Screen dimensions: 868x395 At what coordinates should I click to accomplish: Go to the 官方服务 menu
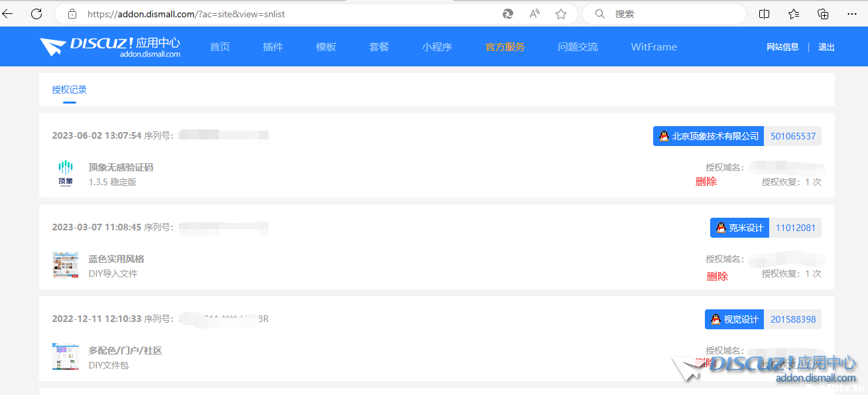click(505, 47)
